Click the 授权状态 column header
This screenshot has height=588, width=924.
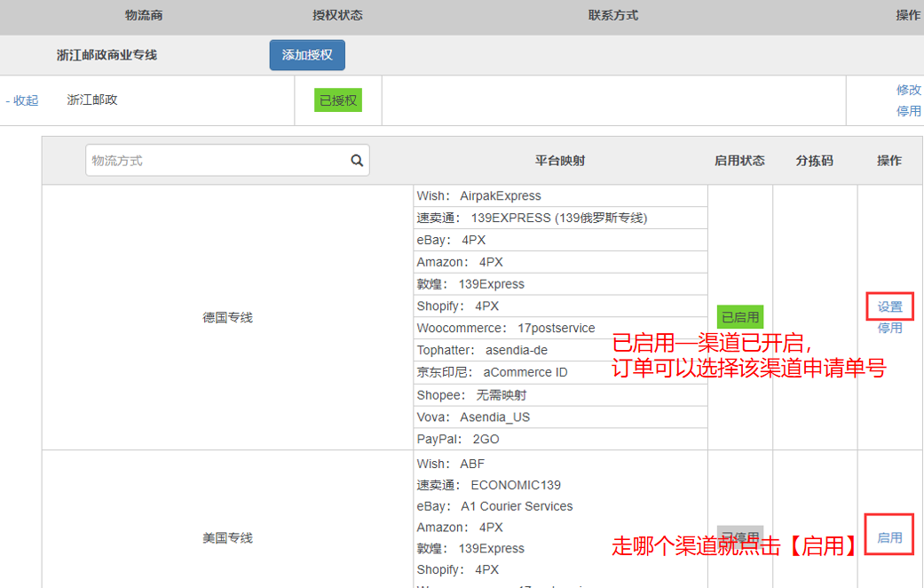(337, 15)
